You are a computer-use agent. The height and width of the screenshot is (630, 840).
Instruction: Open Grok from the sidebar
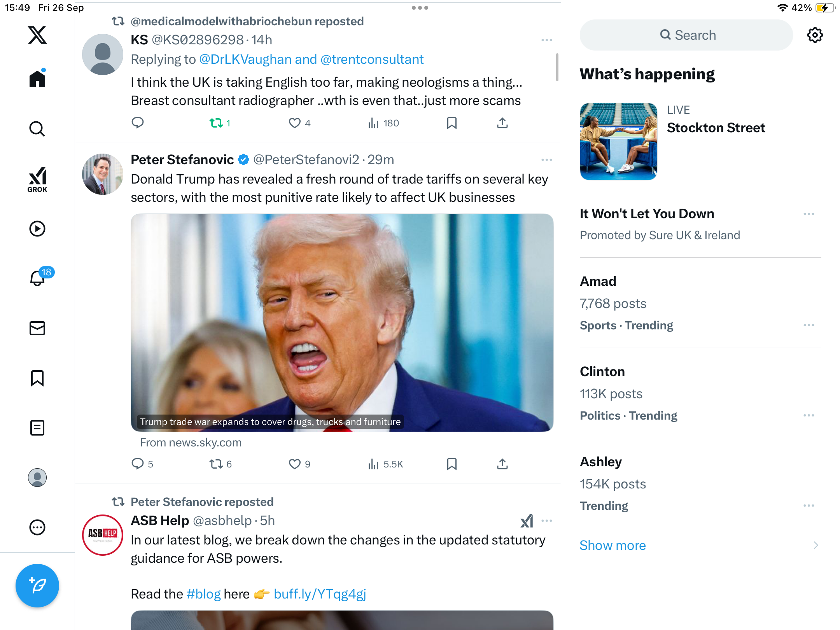[37, 180]
